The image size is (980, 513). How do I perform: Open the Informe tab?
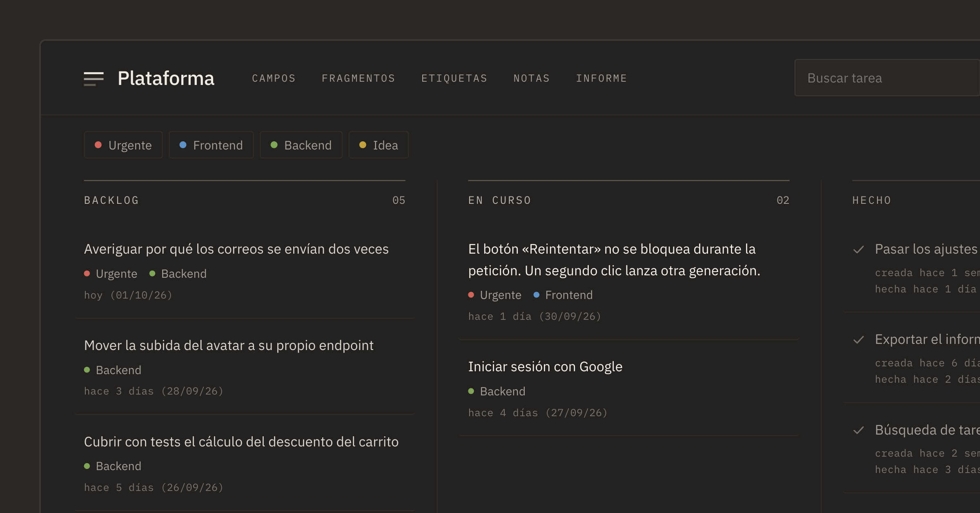pos(601,78)
